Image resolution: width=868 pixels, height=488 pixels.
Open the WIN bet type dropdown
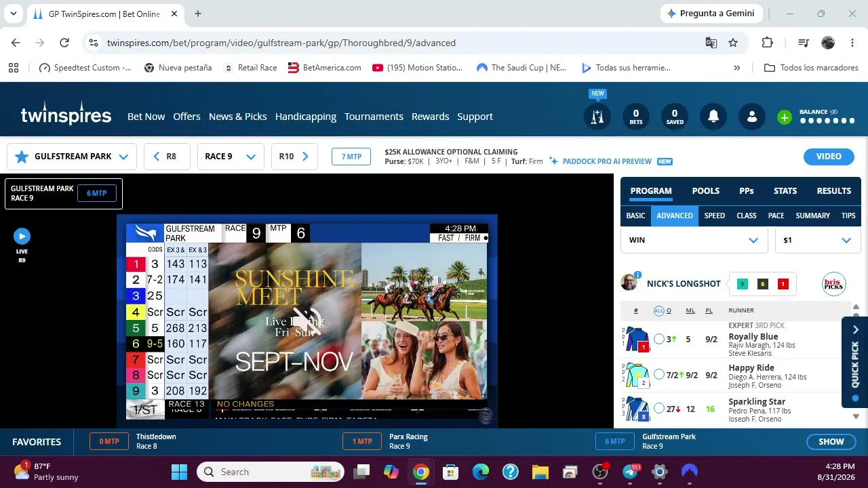pyautogui.click(x=694, y=240)
